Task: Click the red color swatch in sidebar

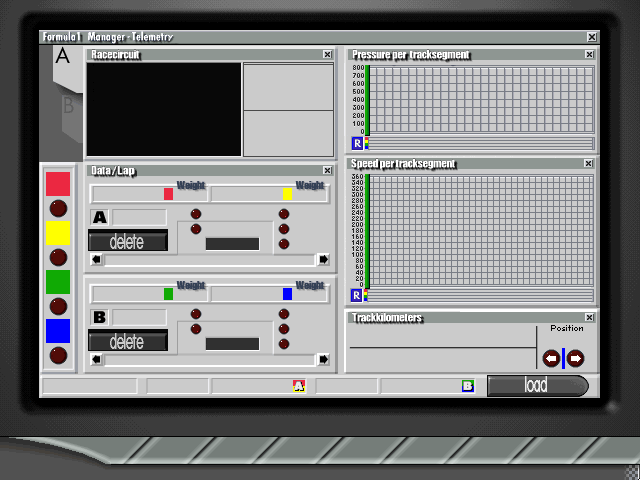Action: (x=58, y=184)
